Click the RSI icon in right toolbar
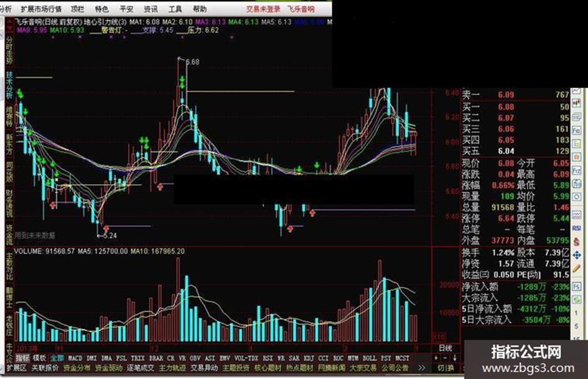 click(x=577, y=228)
